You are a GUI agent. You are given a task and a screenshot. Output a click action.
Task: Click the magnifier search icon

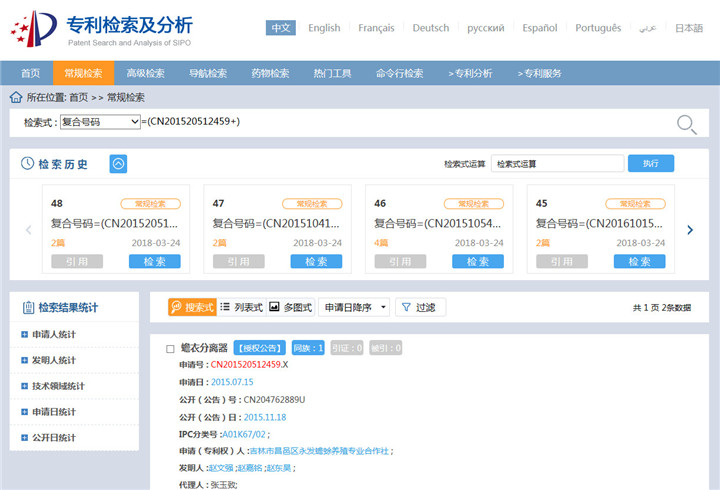(x=686, y=124)
